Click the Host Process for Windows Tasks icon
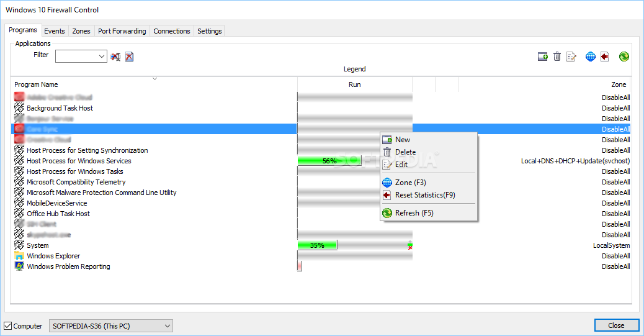644x336 pixels. (19, 171)
